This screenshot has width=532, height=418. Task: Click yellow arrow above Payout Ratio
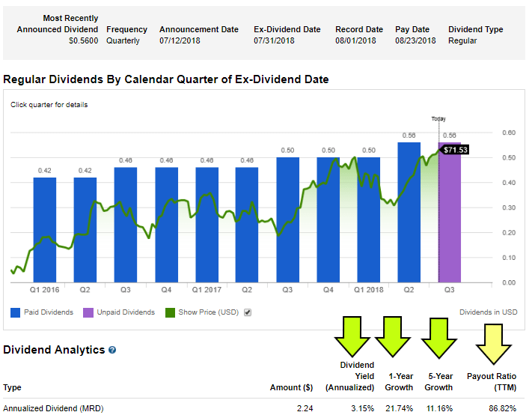(492, 341)
